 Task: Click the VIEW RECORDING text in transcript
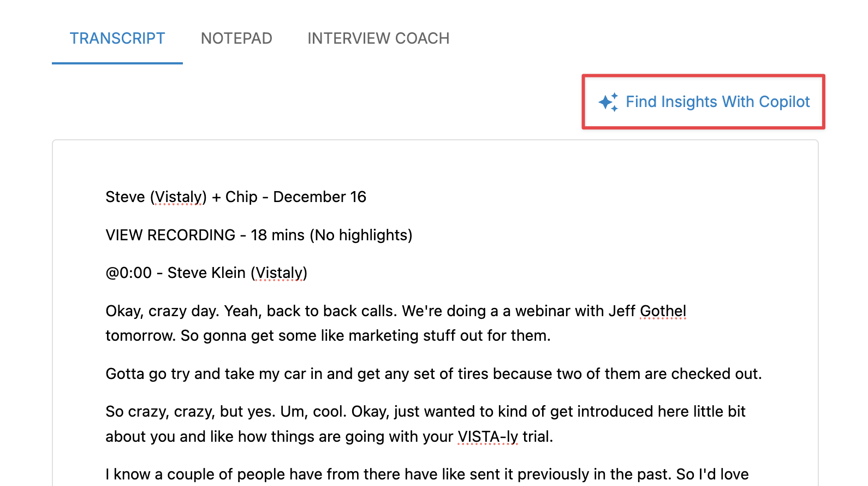(170, 235)
